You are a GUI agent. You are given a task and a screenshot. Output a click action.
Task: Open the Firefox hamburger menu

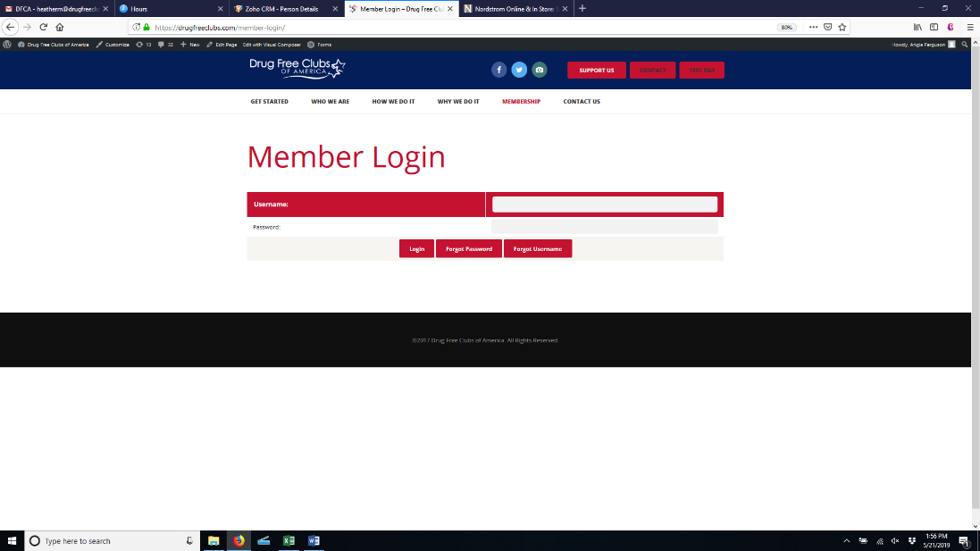point(969,27)
